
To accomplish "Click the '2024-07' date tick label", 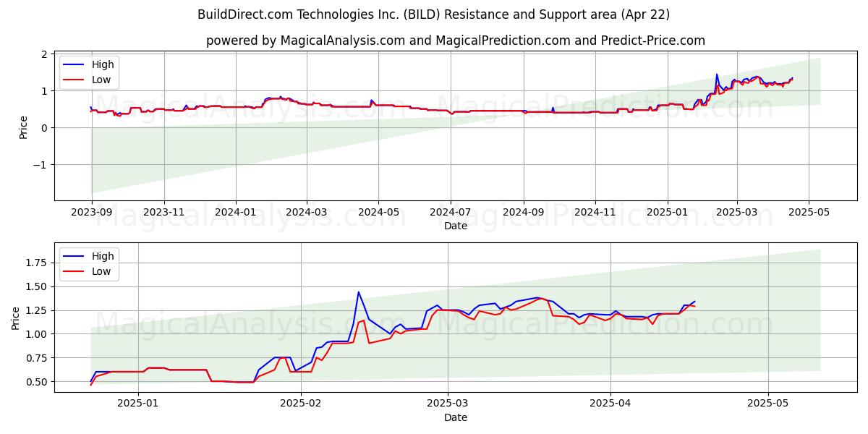I will pos(451,213).
